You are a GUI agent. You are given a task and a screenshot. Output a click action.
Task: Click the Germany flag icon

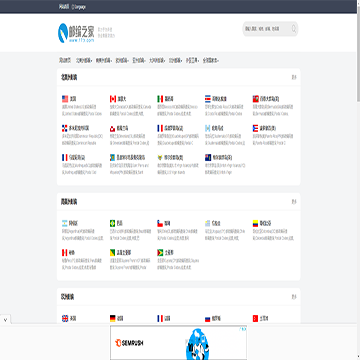pos(113,319)
